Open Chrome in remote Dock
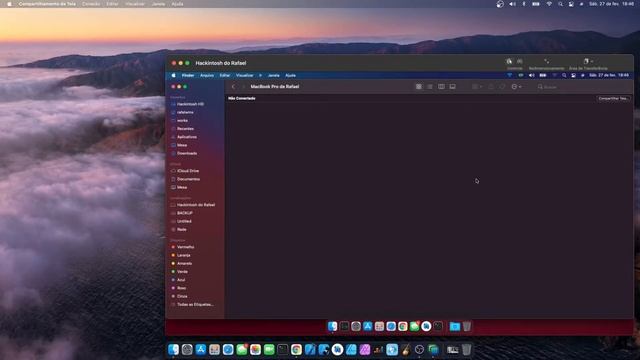Viewport: 640px width, 360px height. [x=402, y=326]
